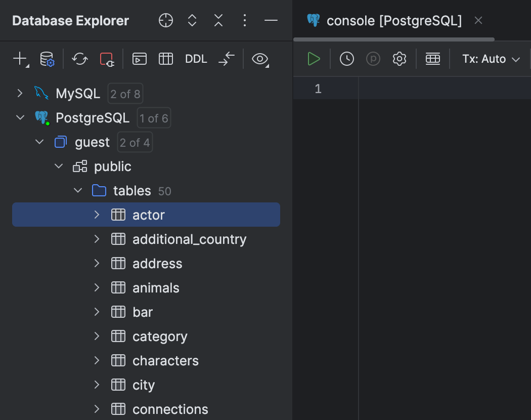Open the Jump to Query Console icon
Screen dimensions: 531x420
pyautogui.click(x=139, y=59)
